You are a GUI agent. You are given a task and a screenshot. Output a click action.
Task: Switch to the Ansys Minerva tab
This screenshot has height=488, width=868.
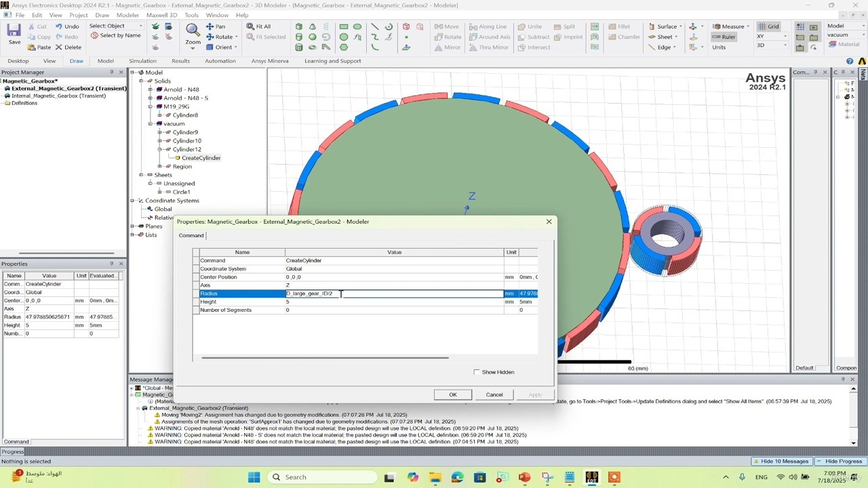pos(270,61)
